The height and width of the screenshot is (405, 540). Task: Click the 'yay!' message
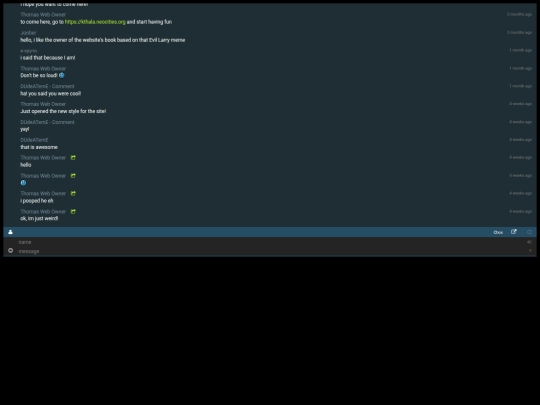(25, 129)
